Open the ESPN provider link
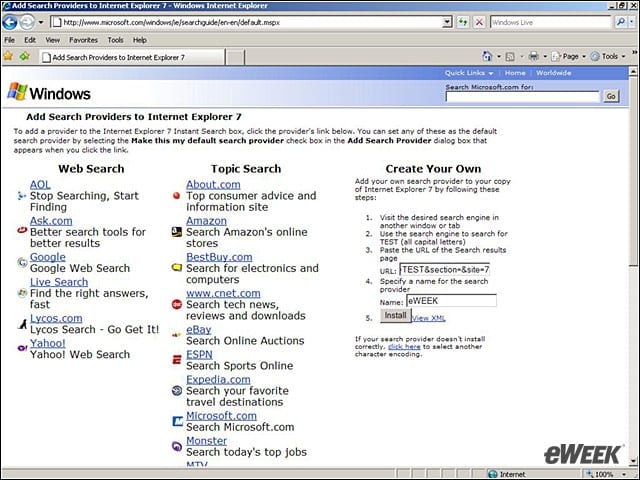640x480 pixels. point(199,355)
